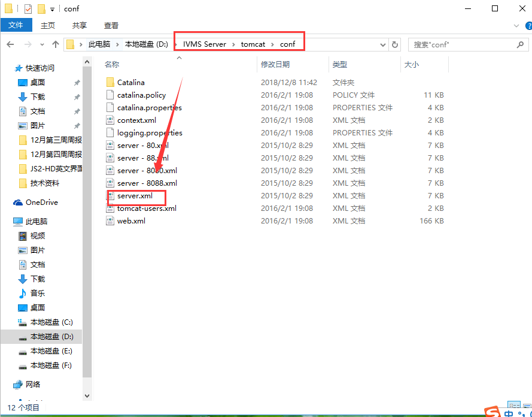Image resolution: width=532 pixels, height=417 pixels.
Task: Open 音乐 under 此电脑
Action: tap(38, 293)
